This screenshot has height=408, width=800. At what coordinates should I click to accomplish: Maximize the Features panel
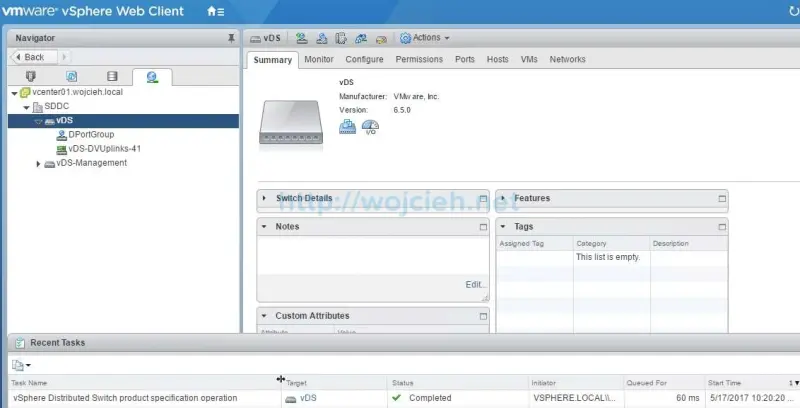pyautogui.click(x=722, y=199)
